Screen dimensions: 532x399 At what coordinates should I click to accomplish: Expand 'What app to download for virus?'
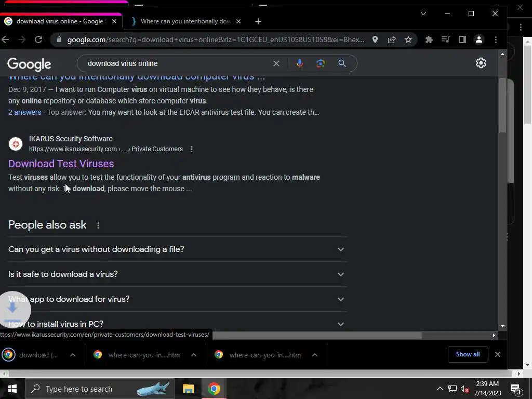(177, 299)
